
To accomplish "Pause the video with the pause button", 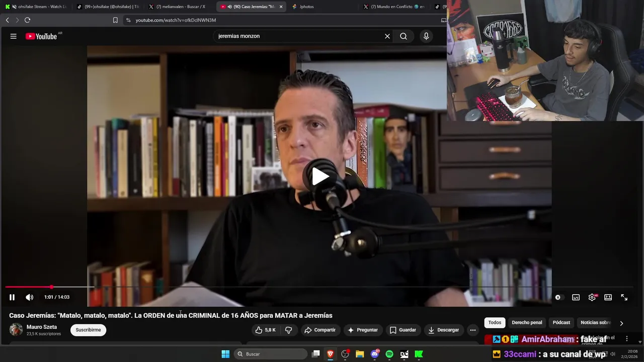I will pos(12,297).
